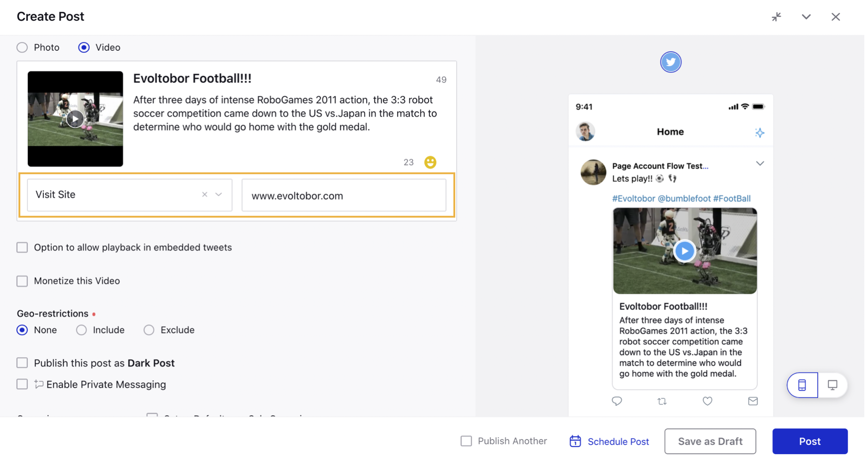Viewport: 868px width, 463px height.
Task: Select the Video radio option
Action: 84,47
